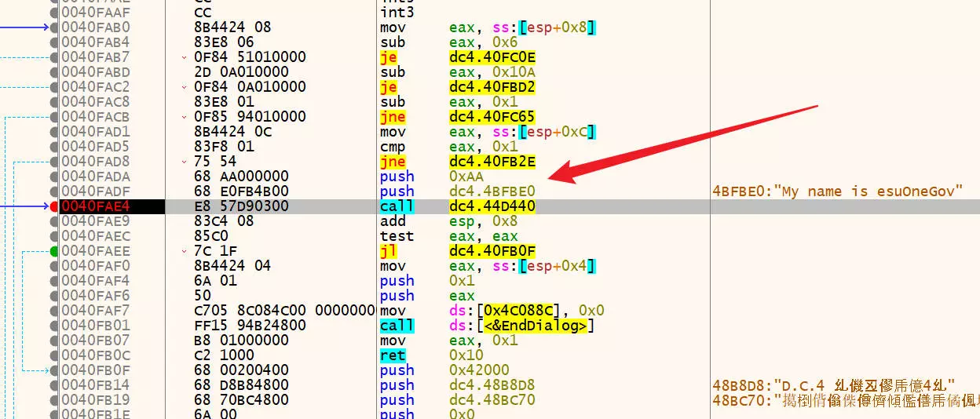980x419 pixels.
Task: Click the green breakpoint dot at 0040FAEE
Action: (53, 251)
